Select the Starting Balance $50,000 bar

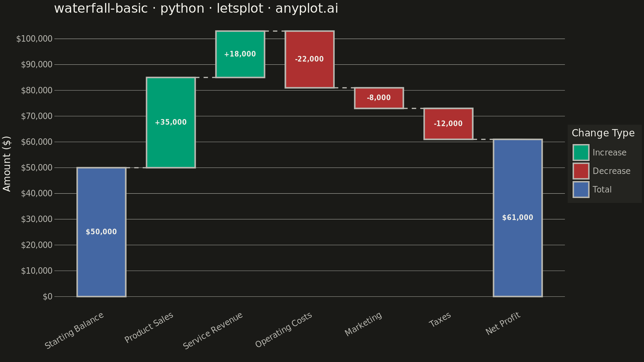coord(101,232)
